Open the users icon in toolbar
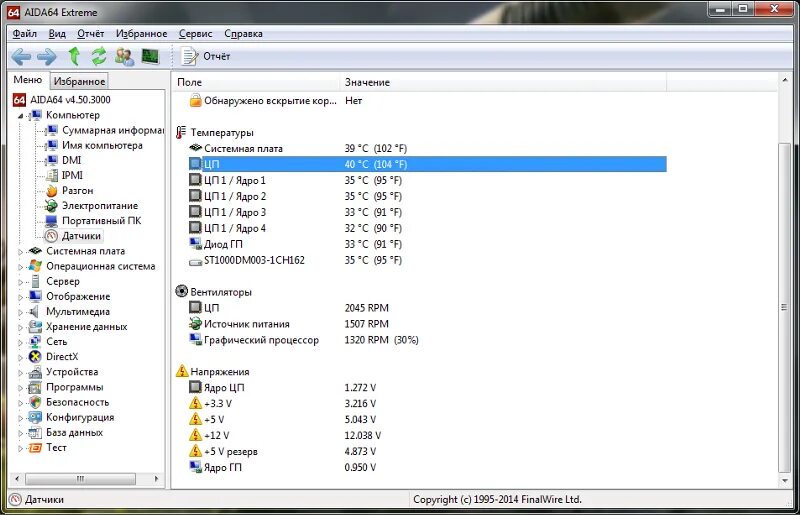 tap(124, 56)
